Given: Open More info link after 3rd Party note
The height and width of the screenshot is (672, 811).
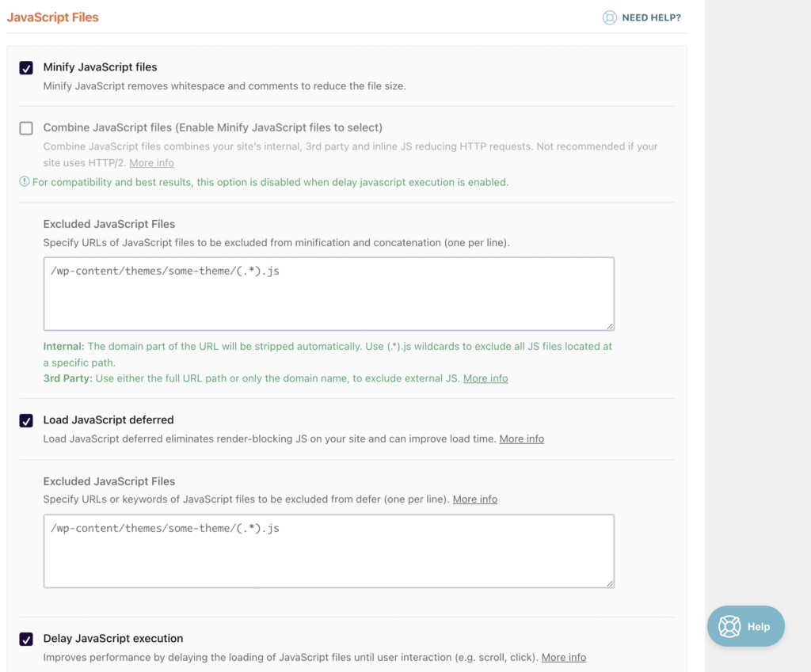Looking at the screenshot, I should click(485, 378).
